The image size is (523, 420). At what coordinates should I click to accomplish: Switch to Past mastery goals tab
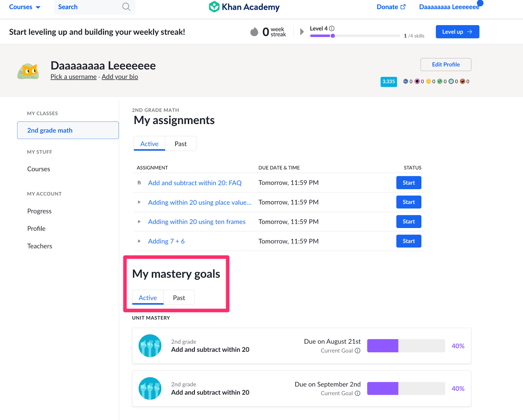point(179,298)
